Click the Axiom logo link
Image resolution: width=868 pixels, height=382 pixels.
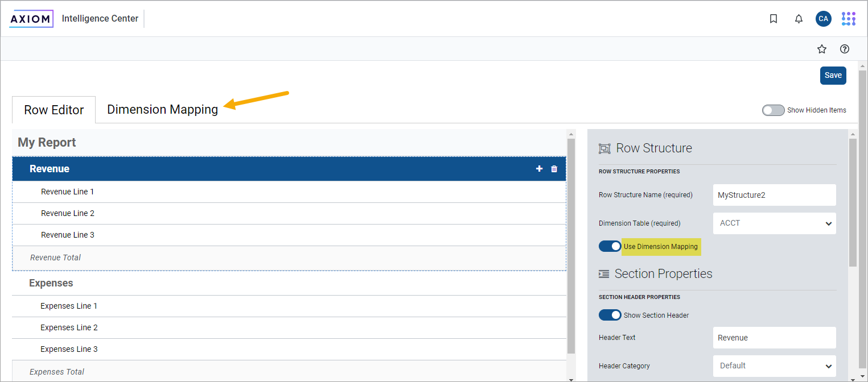pos(32,19)
